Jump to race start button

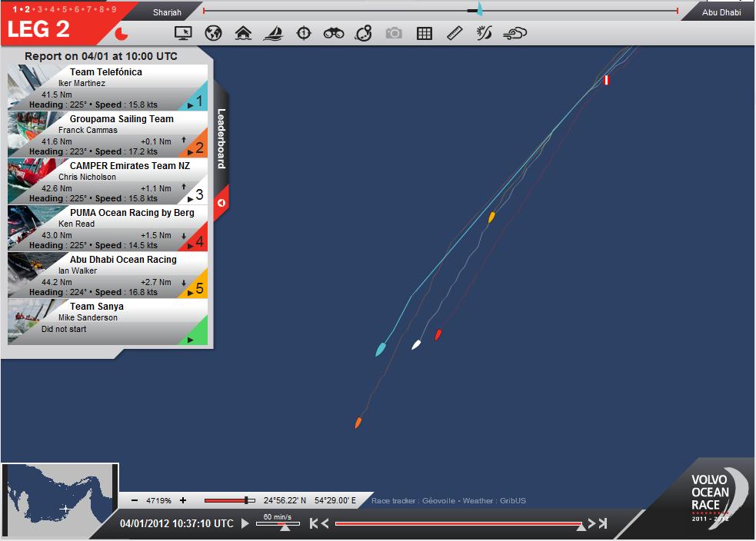pos(313,523)
